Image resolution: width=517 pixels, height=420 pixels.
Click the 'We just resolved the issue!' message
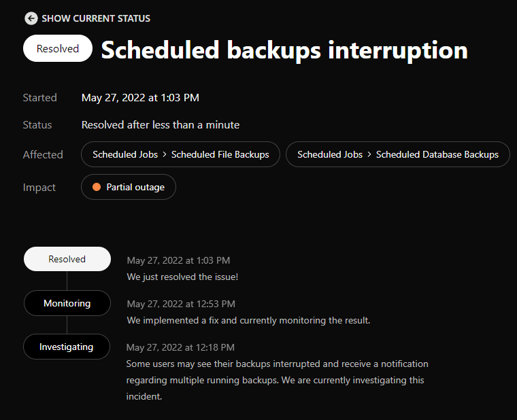coord(182,277)
